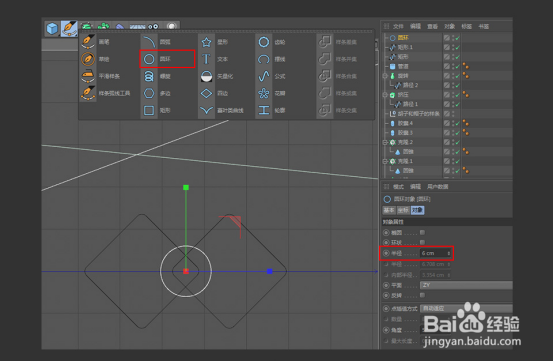The height and width of the screenshot is (361, 553).
Task: Toggle visibility dots for 挤压 object
Action: pos(453,95)
